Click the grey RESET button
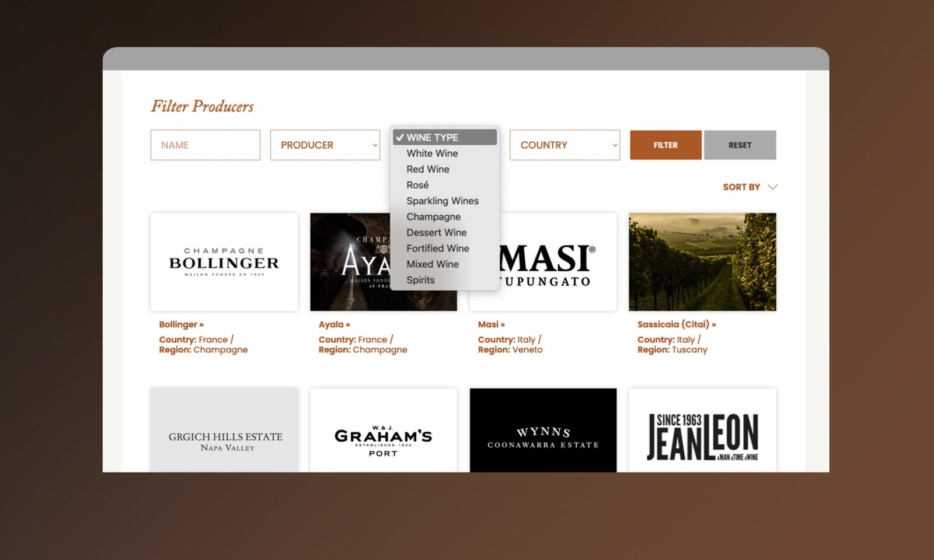The height and width of the screenshot is (560, 934). coord(740,145)
